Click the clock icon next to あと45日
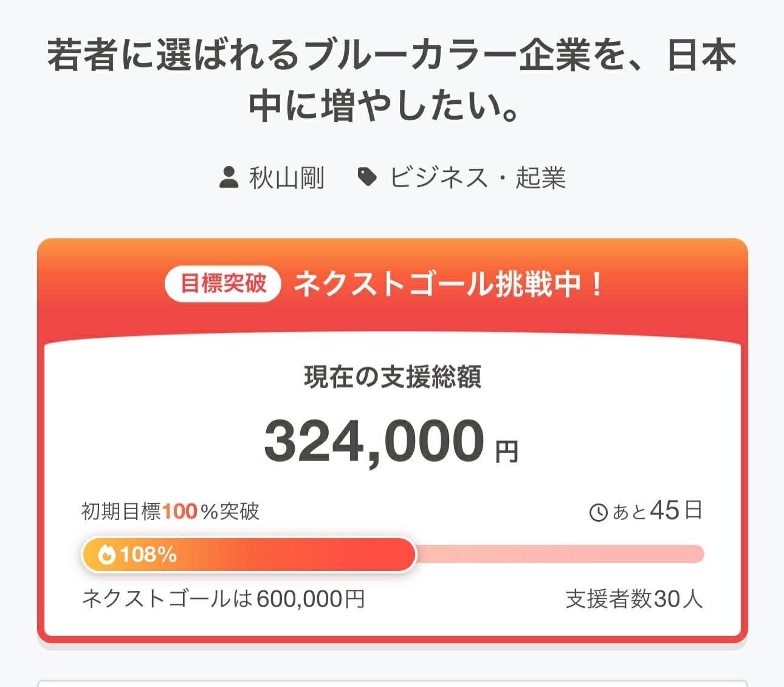 pyautogui.click(x=598, y=512)
